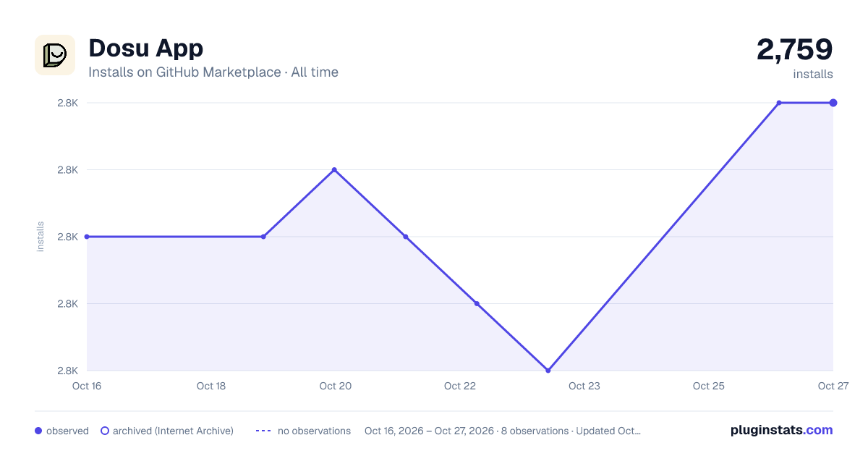Click the hollow 'archived (Internet Archive)' legend marker

[x=105, y=431]
